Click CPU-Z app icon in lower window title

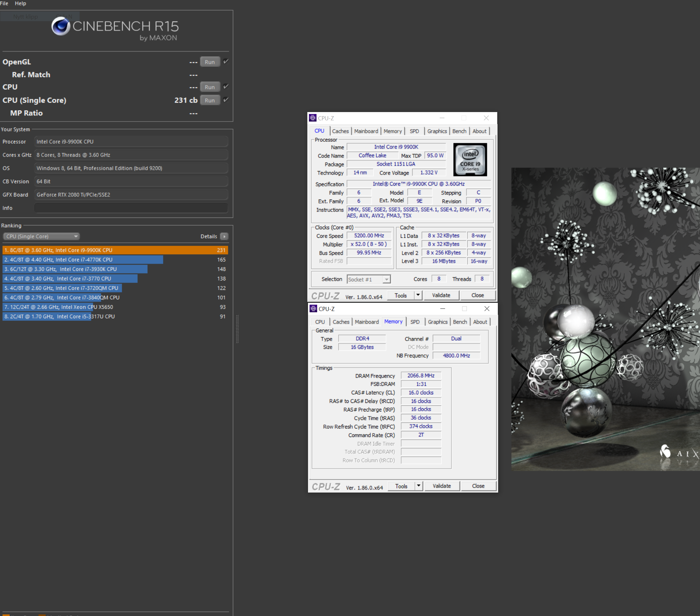(x=313, y=309)
